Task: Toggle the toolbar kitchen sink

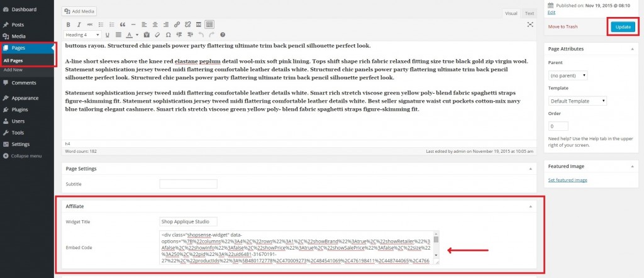Action: coord(209,25)
